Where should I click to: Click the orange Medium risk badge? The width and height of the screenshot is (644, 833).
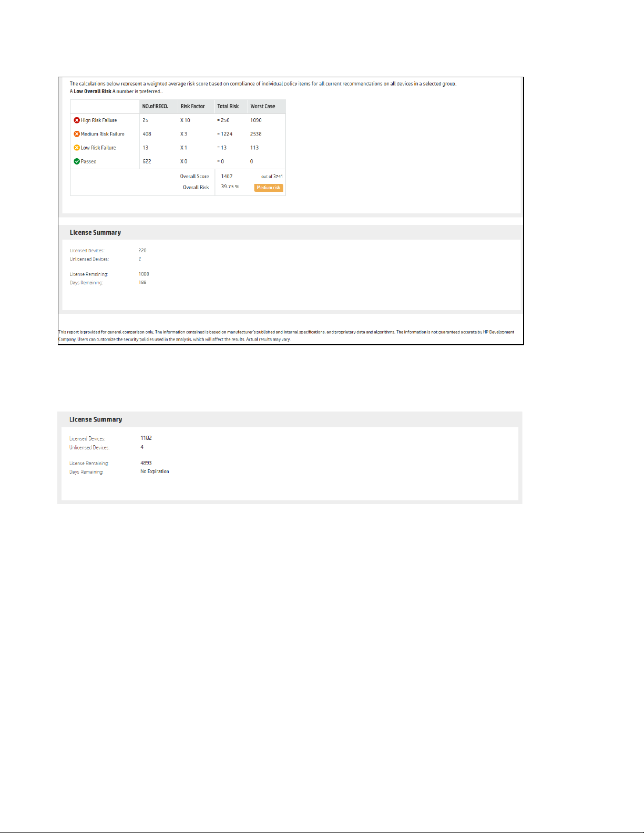(269, 188)
